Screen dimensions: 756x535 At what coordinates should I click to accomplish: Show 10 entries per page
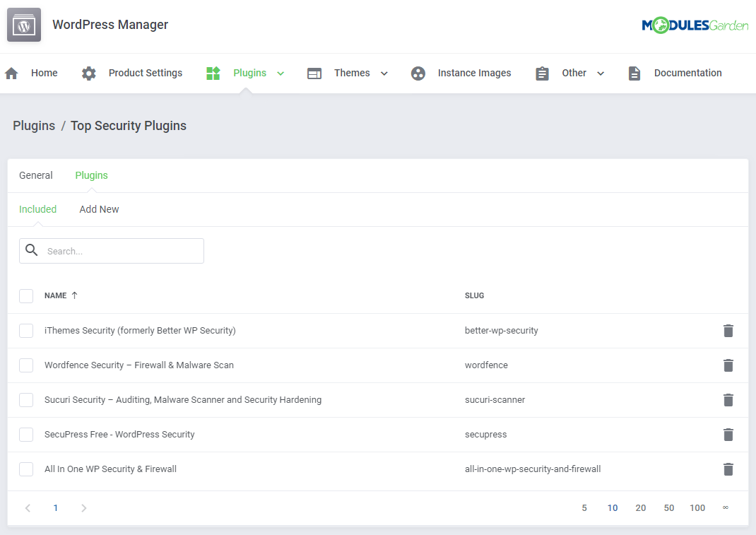click(613, 508)
